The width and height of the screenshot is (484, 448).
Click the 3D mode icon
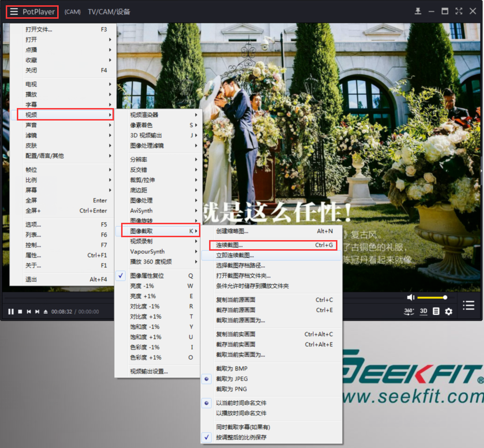(x=423, y=311)
